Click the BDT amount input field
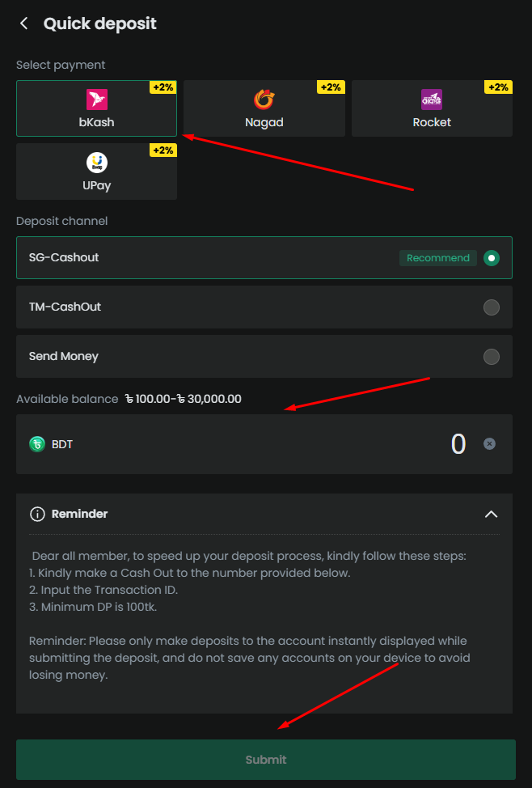This screenshot has width=532, height=788. coord(264,443)
